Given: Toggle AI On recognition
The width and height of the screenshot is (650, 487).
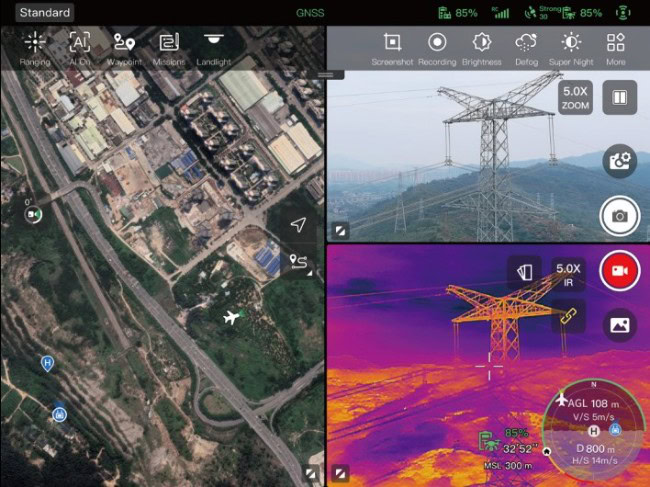Looking at the screenshot, I should click(x=80, y=49).
